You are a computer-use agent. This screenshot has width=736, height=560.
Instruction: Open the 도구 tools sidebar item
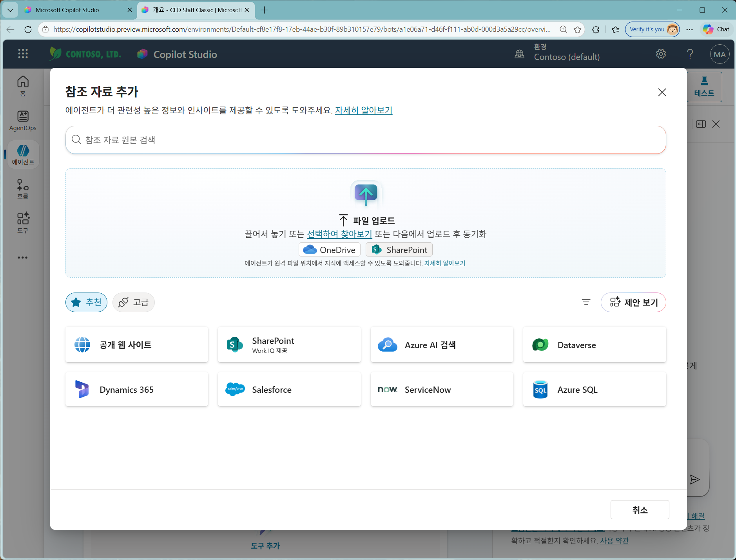pos(23,223)
